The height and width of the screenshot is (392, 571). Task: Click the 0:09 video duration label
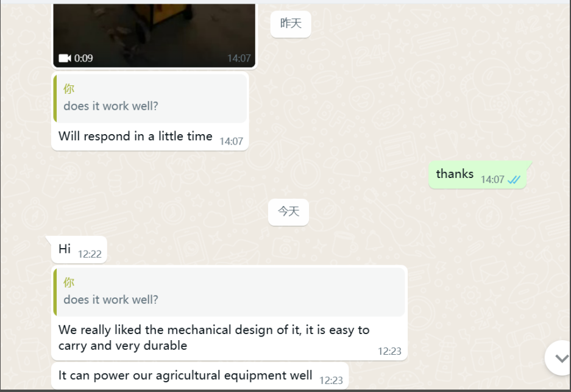click(83, 59)
